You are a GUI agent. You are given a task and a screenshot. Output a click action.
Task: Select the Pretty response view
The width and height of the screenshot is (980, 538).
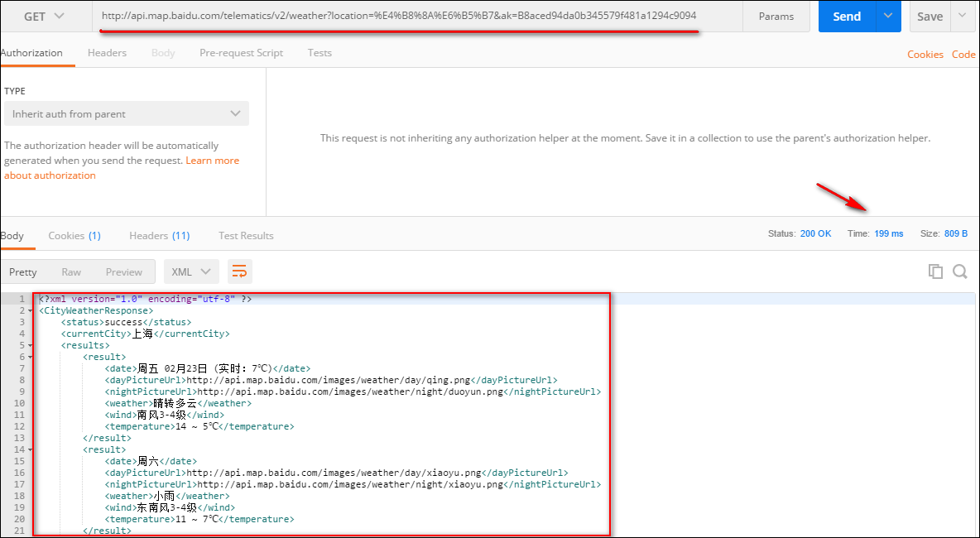click(23, 271)
